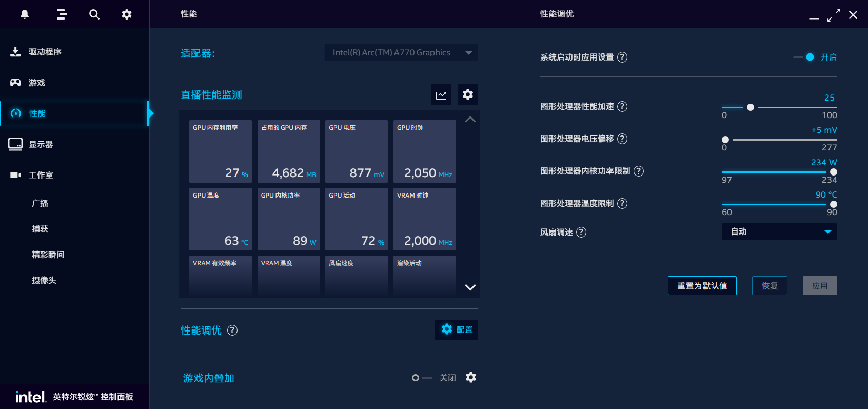This screenshot has height=409, width=868.
Task: Expand monitoring tiles with down chevron
Action: pos(470,287)
